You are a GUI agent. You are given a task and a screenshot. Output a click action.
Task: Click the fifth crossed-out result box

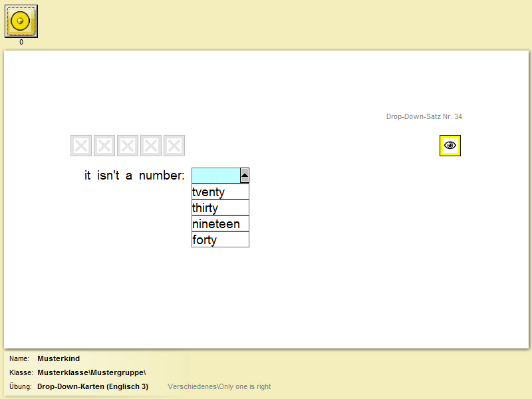coord(174,146)
